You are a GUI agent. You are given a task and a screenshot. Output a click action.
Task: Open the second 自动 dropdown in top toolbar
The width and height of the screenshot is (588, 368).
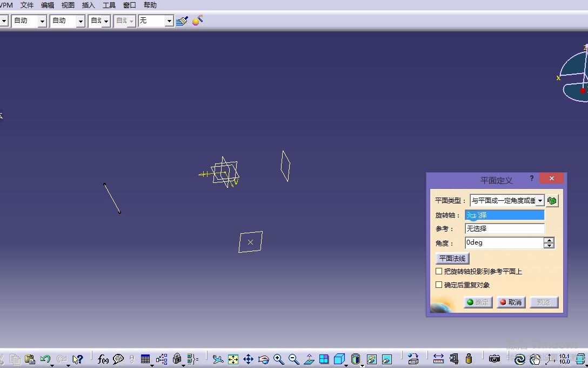tap(80, 21)
